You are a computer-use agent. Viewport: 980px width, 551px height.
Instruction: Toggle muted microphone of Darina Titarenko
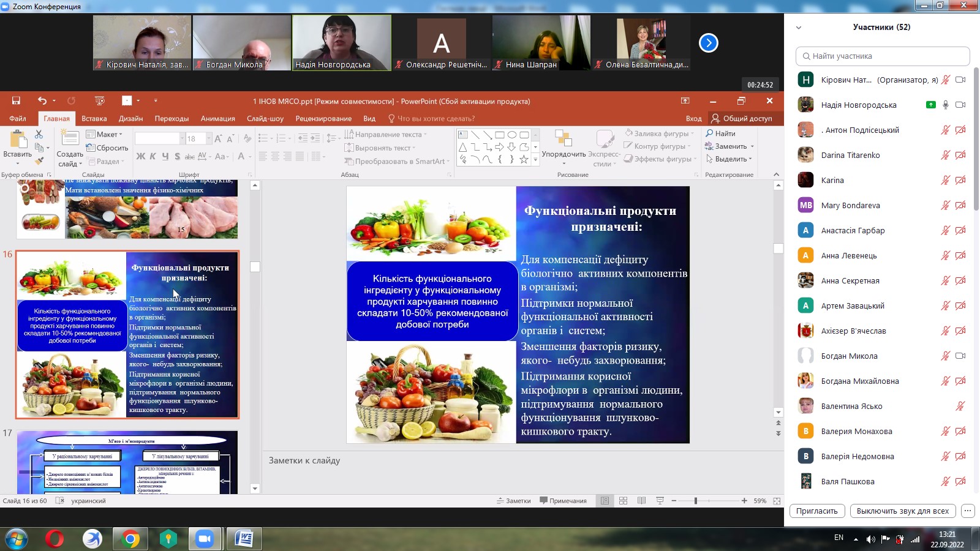(x=946, y=155)
